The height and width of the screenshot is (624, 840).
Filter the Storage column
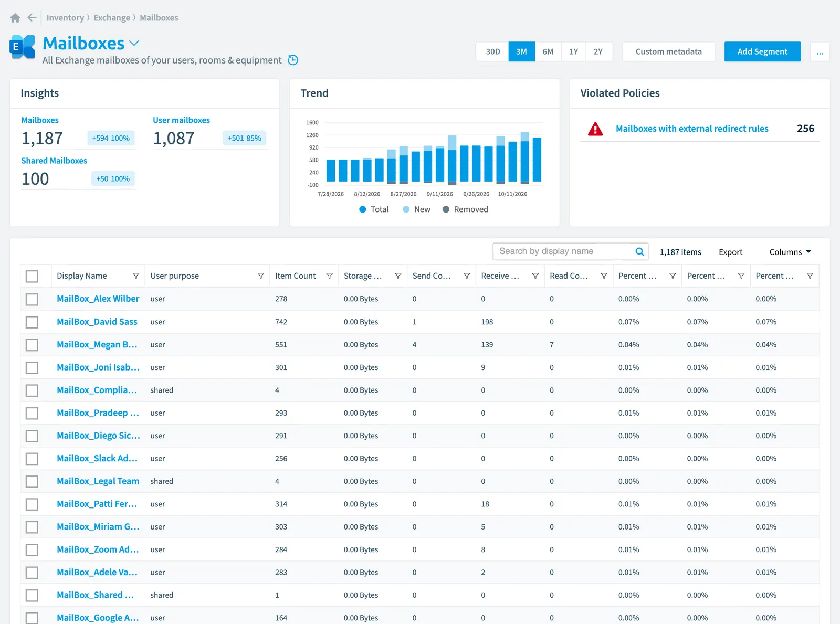398,276
